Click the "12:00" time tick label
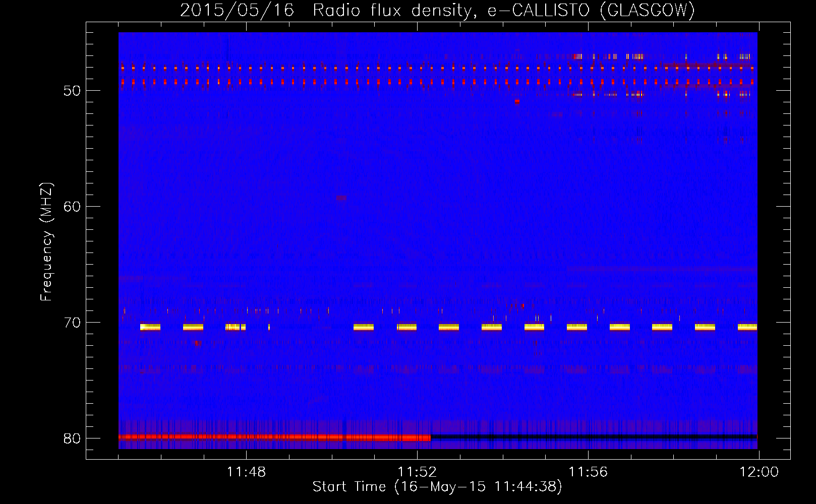Screen dimensions: 816x504 [759, 472]
